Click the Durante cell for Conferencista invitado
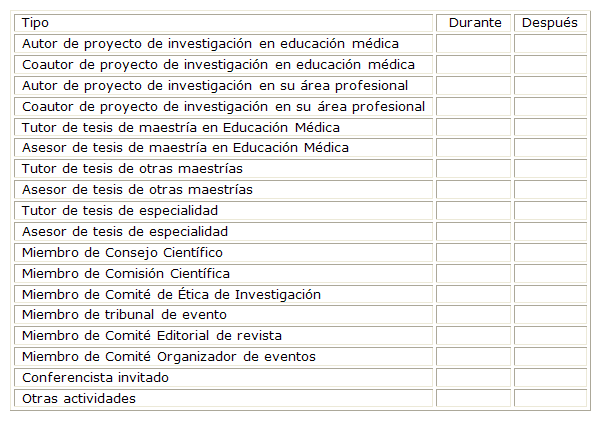The image size is (604, 421). click(x=474, y=377)
